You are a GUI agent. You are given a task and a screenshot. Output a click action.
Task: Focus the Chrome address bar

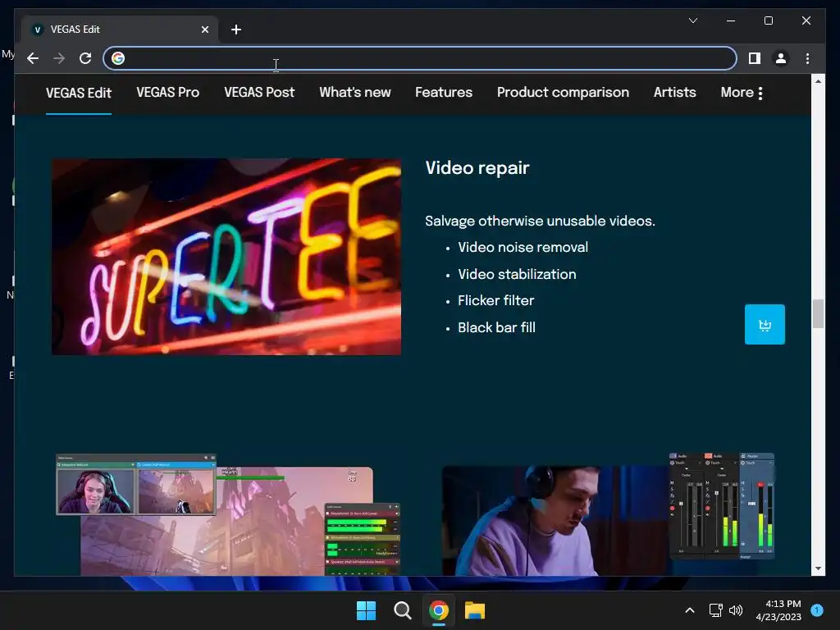point(419,58)
